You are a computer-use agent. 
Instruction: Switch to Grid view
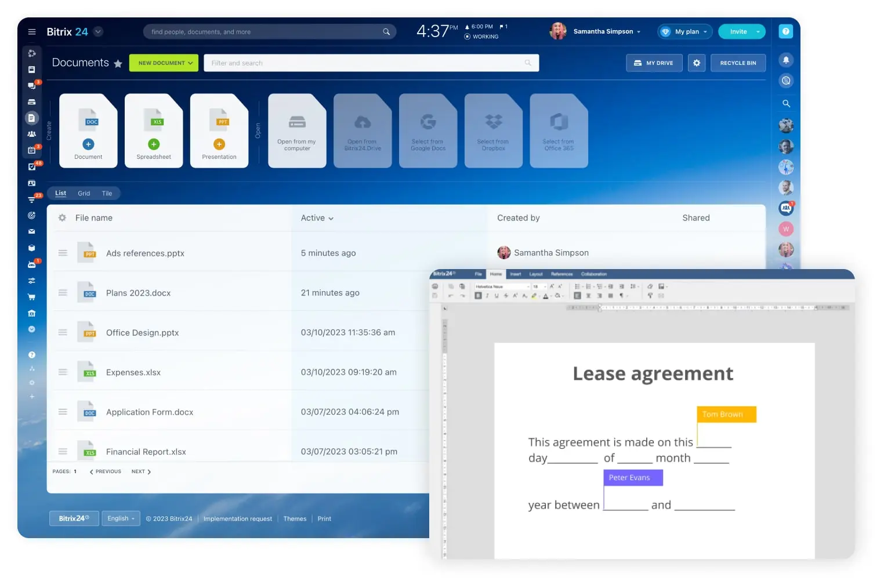pyautogui.click(x=84, y=194)
